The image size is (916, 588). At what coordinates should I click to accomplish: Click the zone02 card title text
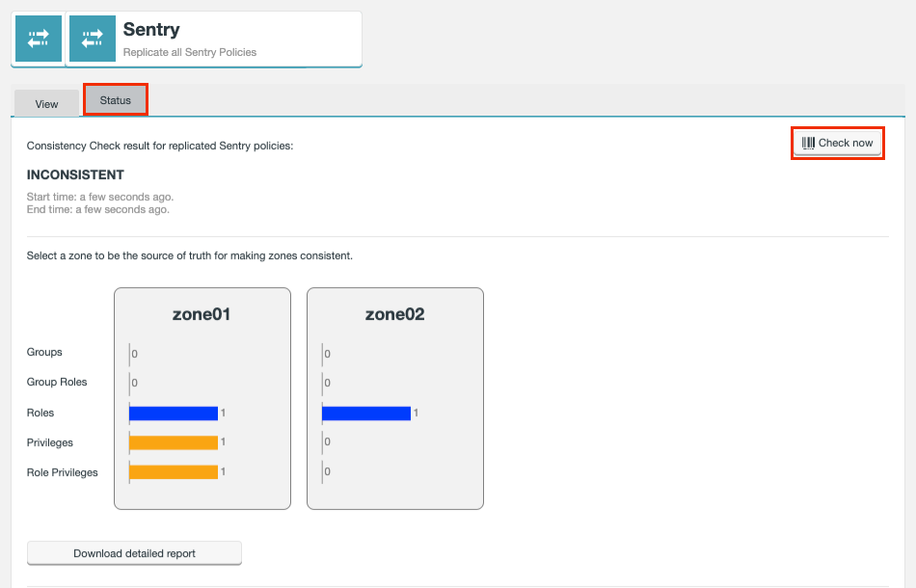395,313
